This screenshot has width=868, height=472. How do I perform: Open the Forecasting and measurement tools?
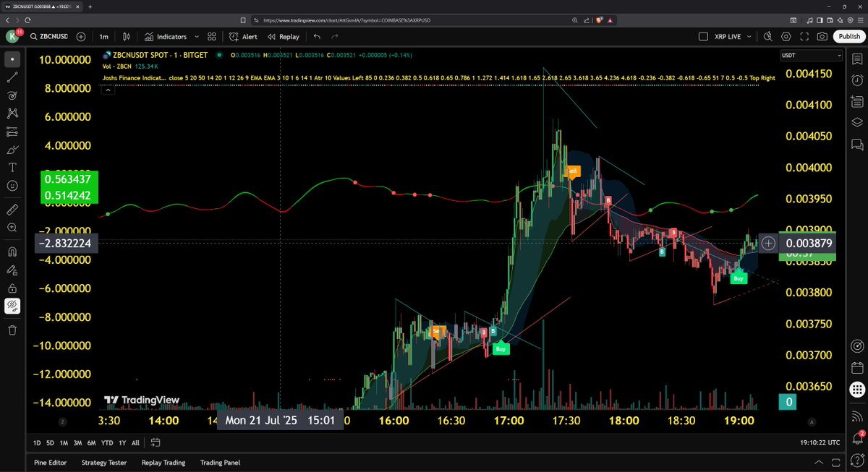(x=12, y=132)
